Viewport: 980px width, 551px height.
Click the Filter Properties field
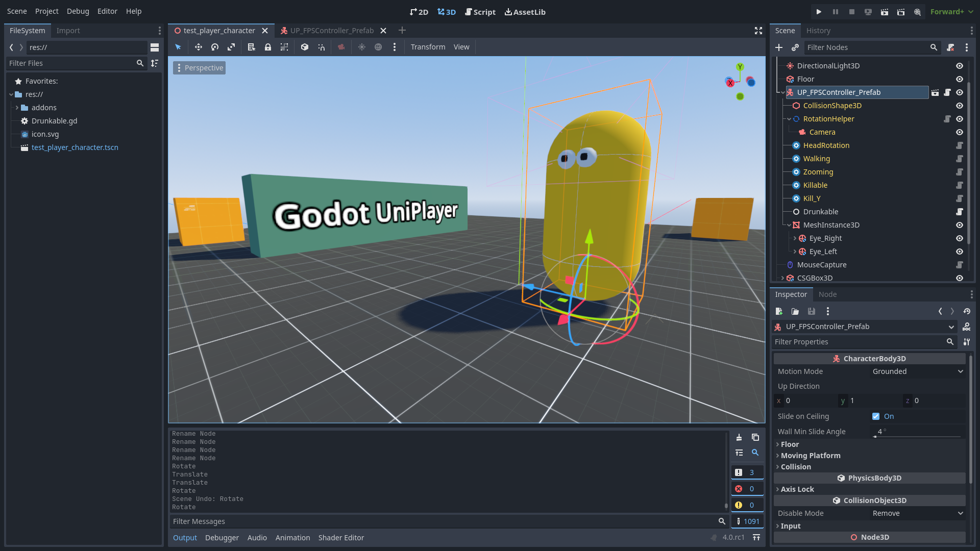(x=864, y=342)
